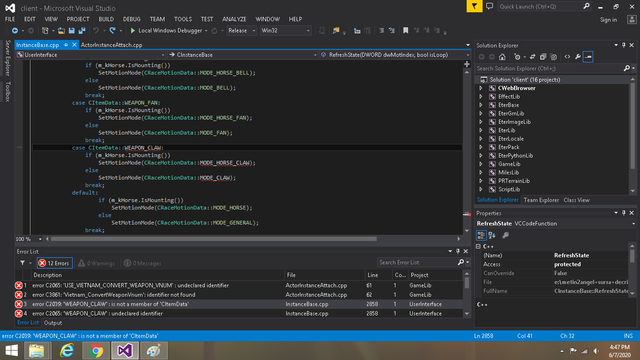Open the BUILD menu
The image size is (640, 360).
click(106, 19)
